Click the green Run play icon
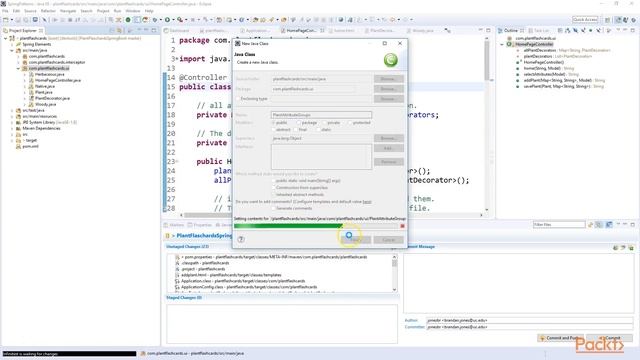640x360 pixels. [167, 20]
